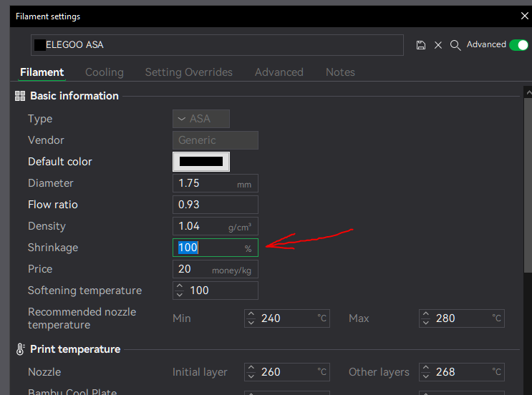
Task: Click the Vendor field showing Generic
Action: click(215, 140)
